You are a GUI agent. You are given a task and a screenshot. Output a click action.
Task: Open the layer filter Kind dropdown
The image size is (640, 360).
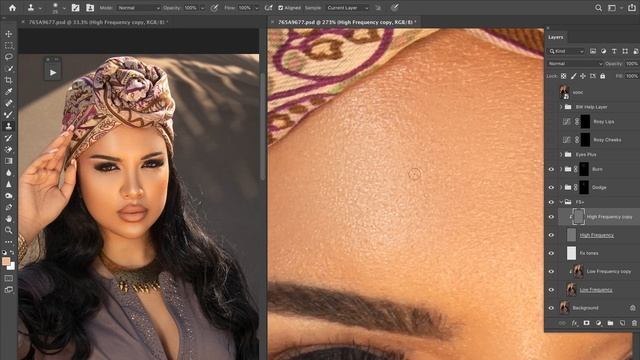pyautogui.click(x=566, y=51)
